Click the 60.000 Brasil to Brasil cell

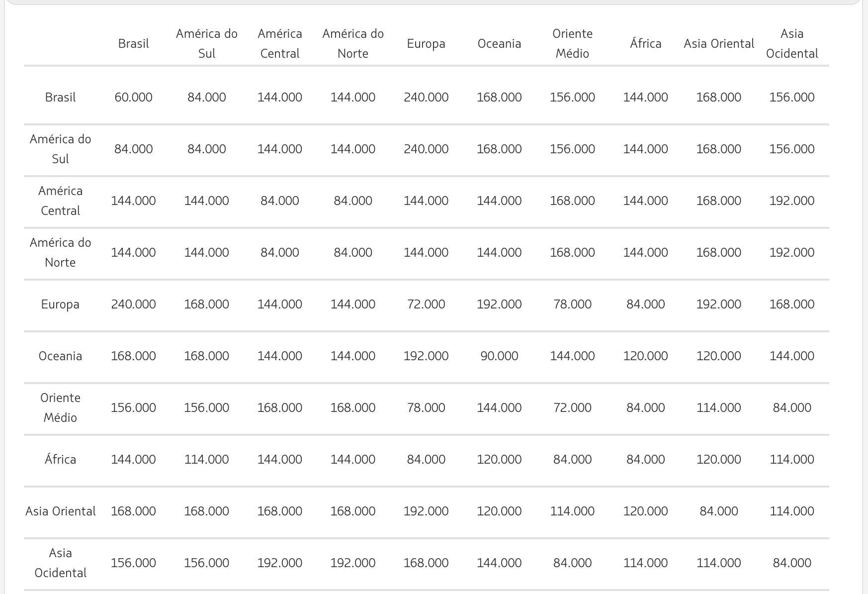[133, 98]
